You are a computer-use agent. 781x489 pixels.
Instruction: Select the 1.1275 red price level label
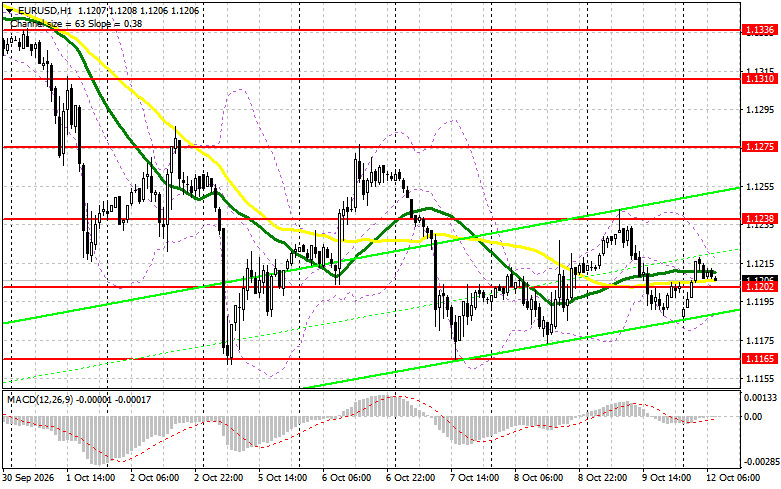click(760, 147)
